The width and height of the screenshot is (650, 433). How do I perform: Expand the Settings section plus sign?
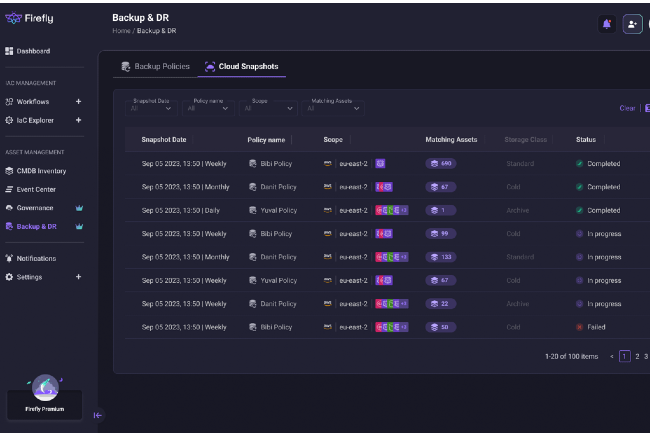[x=79, y=277]
